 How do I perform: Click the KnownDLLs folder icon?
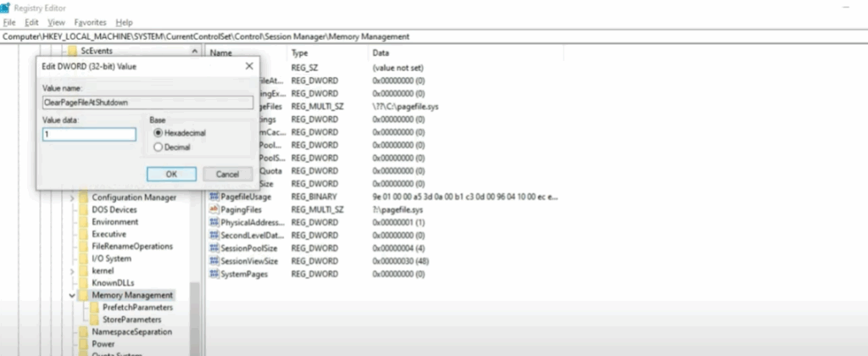(83, 283)
